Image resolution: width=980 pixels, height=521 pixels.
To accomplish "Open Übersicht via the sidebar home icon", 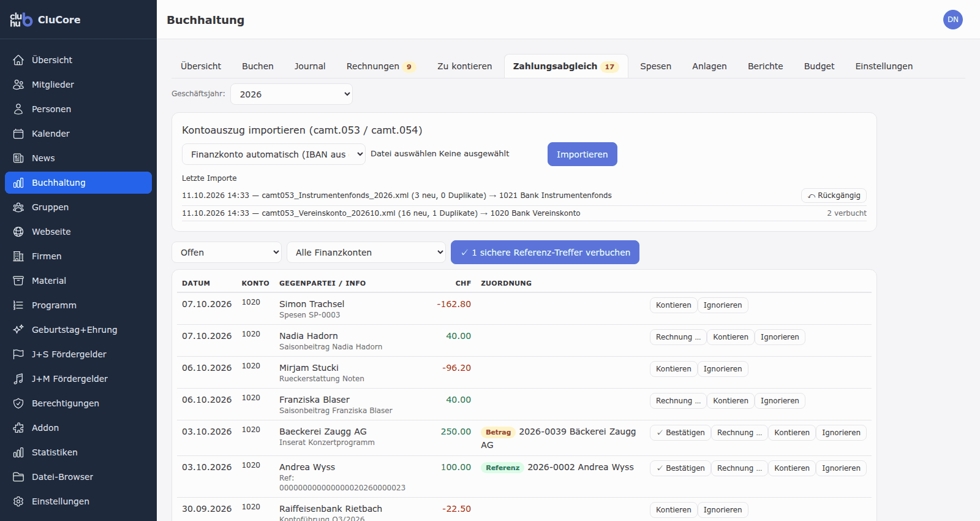I will [18, 60].
